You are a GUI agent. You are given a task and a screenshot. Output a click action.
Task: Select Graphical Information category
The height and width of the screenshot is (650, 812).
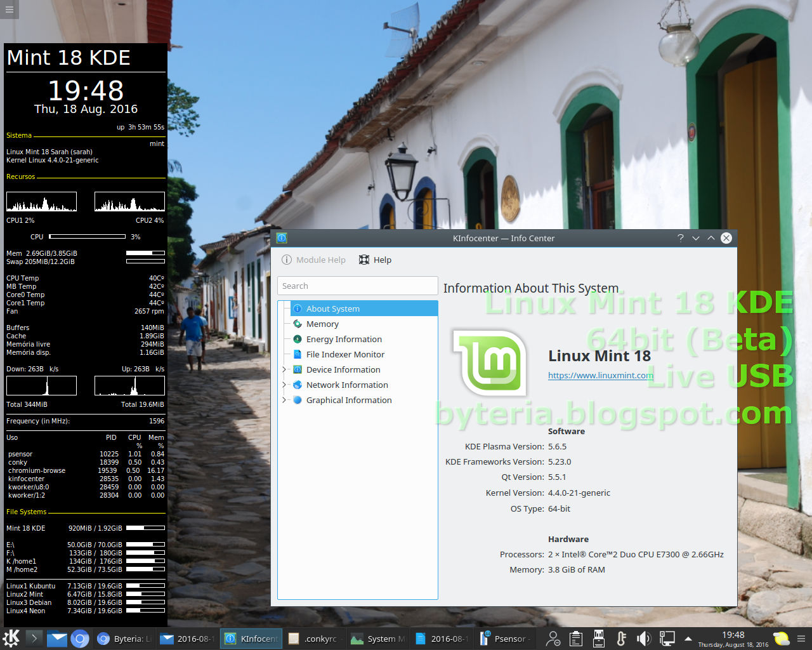click(x=349, y=400)
